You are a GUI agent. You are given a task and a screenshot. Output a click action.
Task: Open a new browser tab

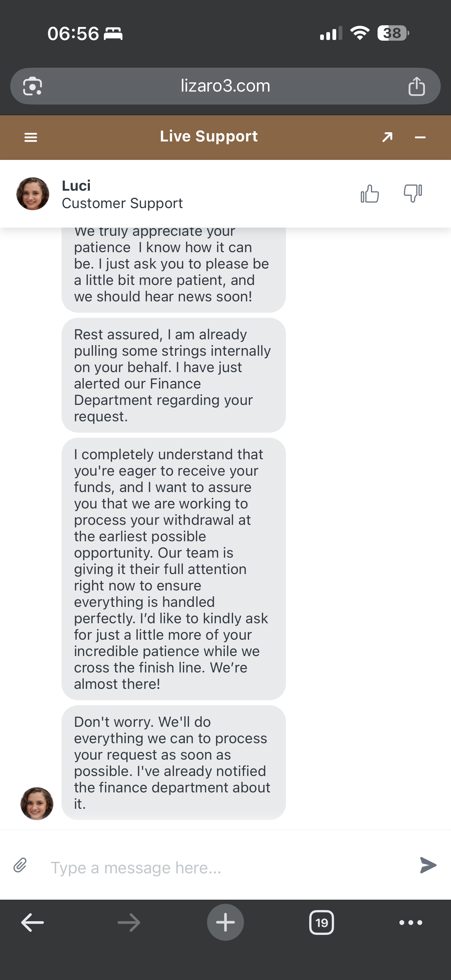225,922
